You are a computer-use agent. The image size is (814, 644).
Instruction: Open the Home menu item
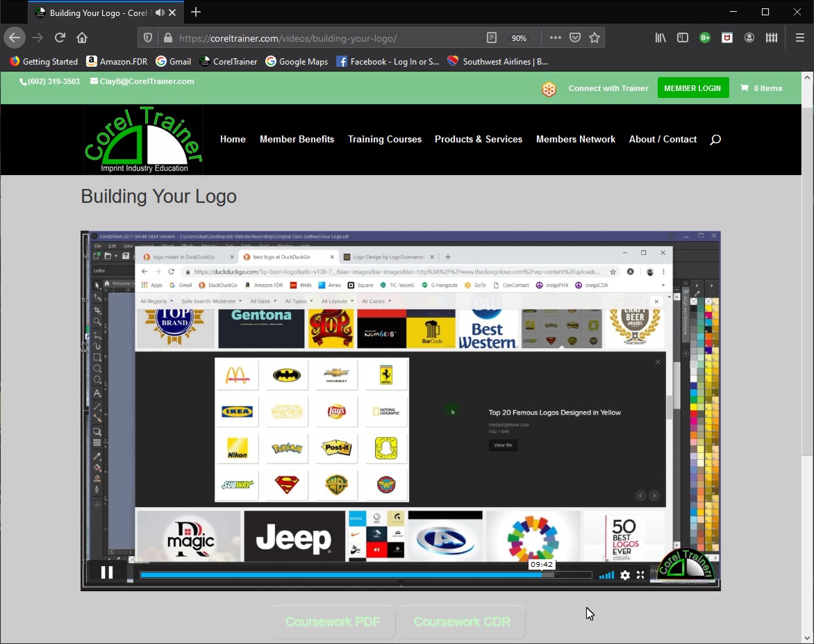[233, 139]
